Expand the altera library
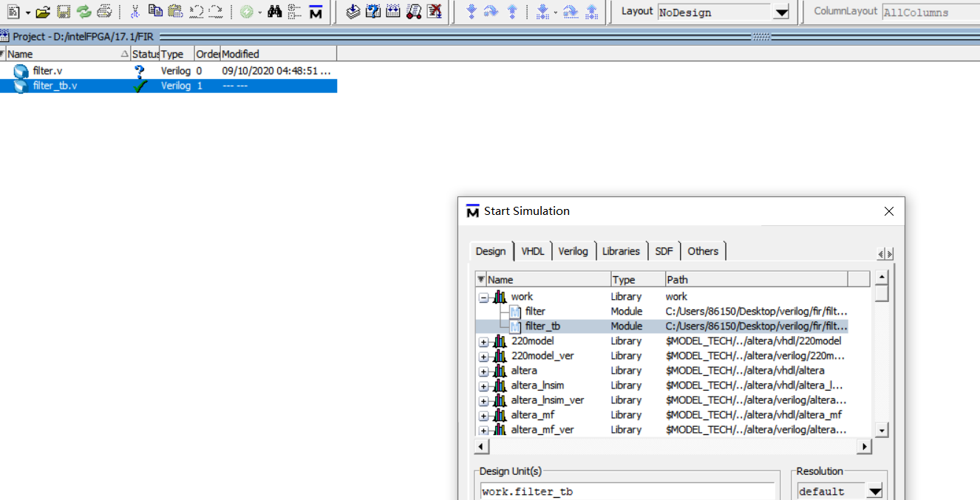This screenshot has width=980, height=500. 483,371
